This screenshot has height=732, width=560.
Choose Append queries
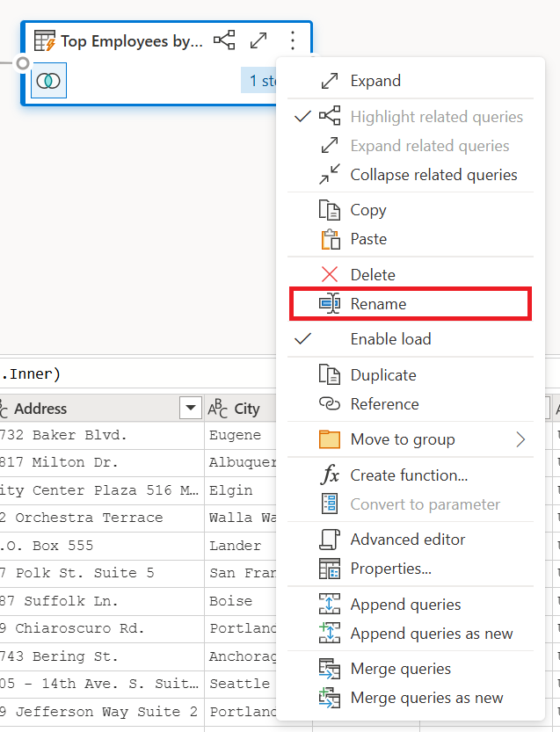(x=411, y=605)
